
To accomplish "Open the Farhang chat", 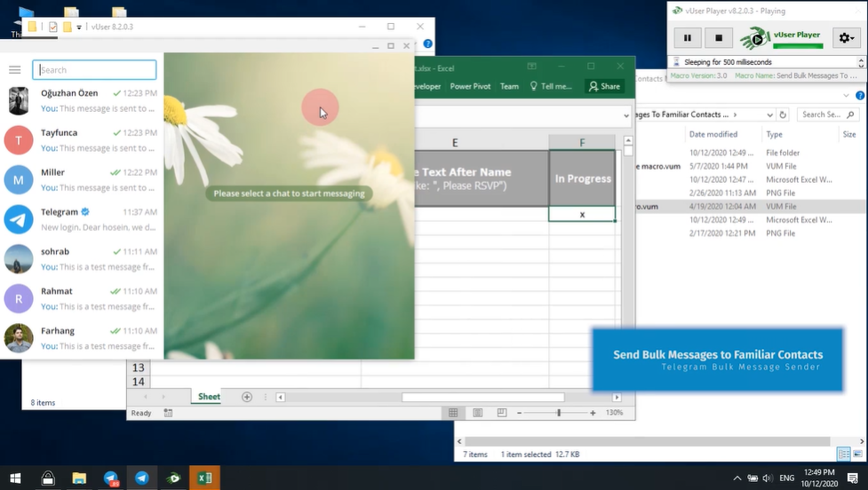I will [x=82, y=338].
